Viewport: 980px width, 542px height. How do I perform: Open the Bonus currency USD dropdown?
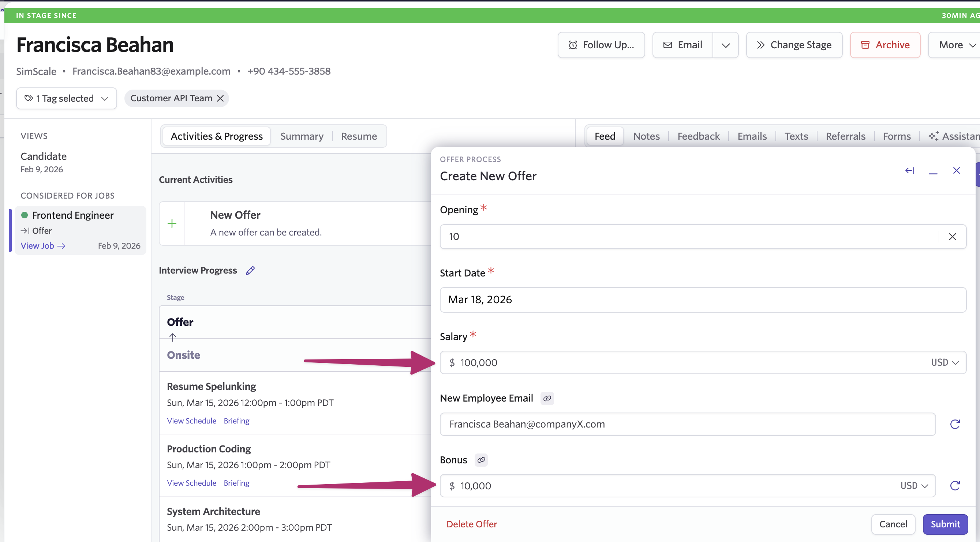914,486
